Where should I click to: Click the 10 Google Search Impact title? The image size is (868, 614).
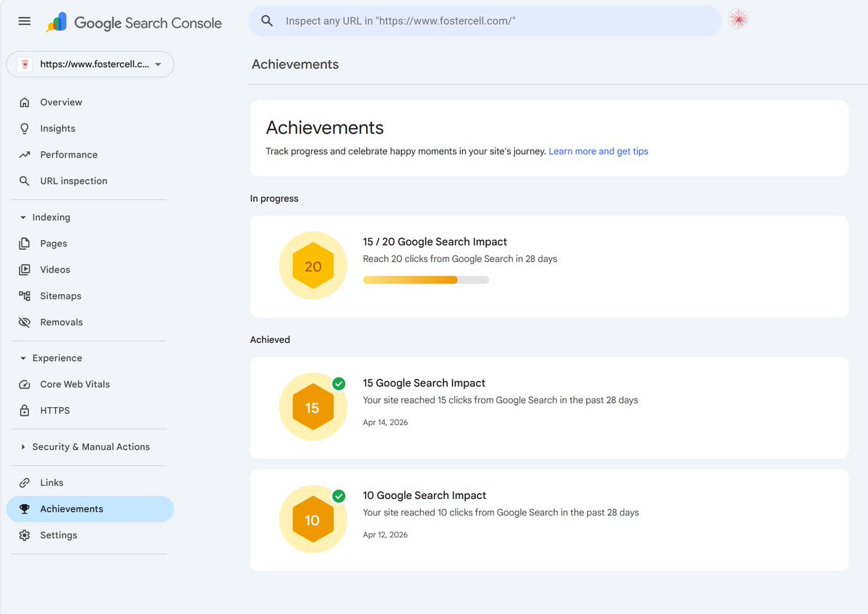coord(425,495)
